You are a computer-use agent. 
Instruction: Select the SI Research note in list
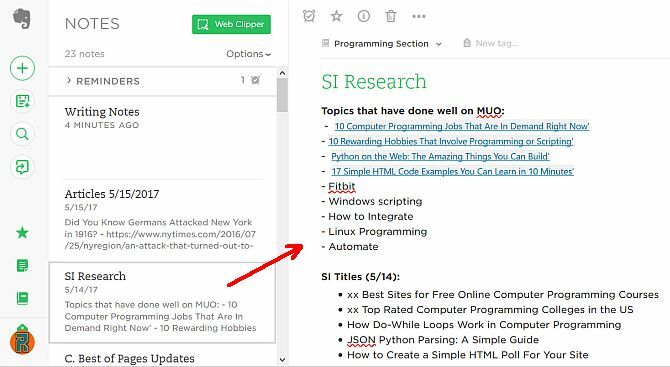[x=162, y=302]
